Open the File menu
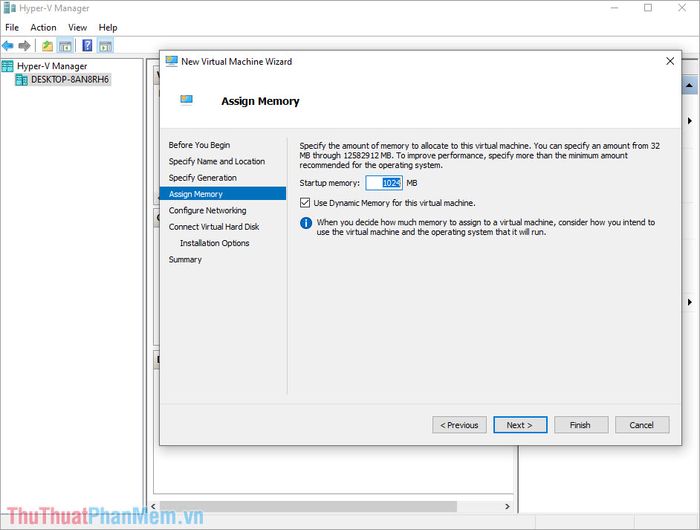The height and width of the screenshot is (530, 700). [12, 28]
